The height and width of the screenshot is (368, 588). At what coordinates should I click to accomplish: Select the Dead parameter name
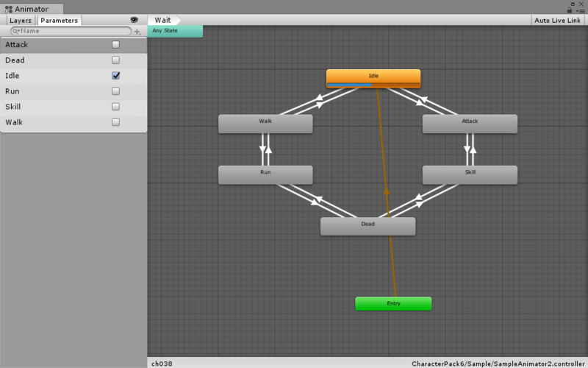[x=15, y=60]
